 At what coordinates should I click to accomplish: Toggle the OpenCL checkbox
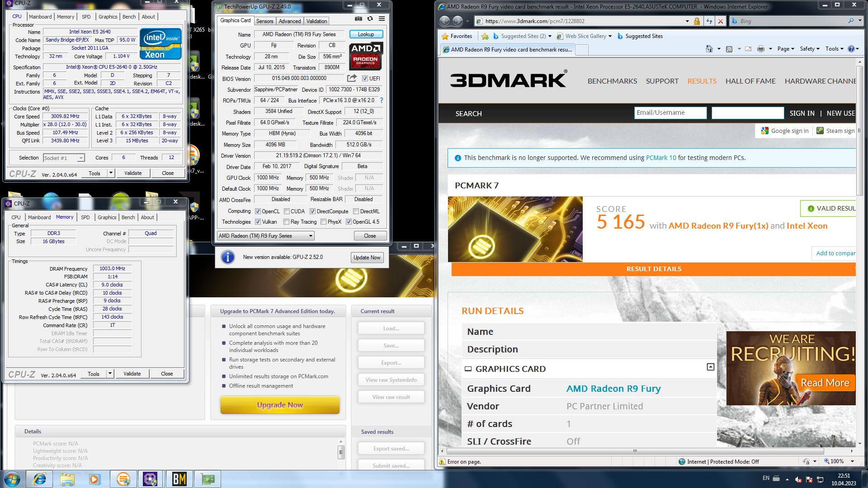point(258,211)
